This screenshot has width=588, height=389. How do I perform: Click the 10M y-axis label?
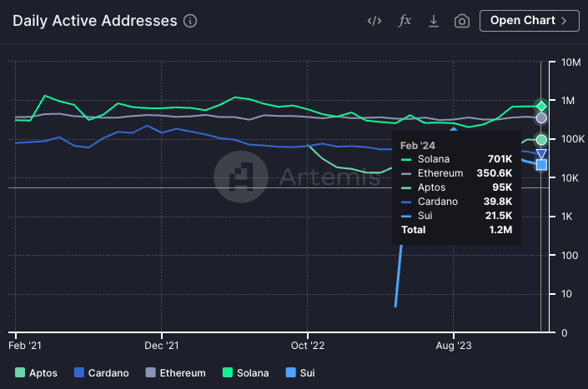570,62
